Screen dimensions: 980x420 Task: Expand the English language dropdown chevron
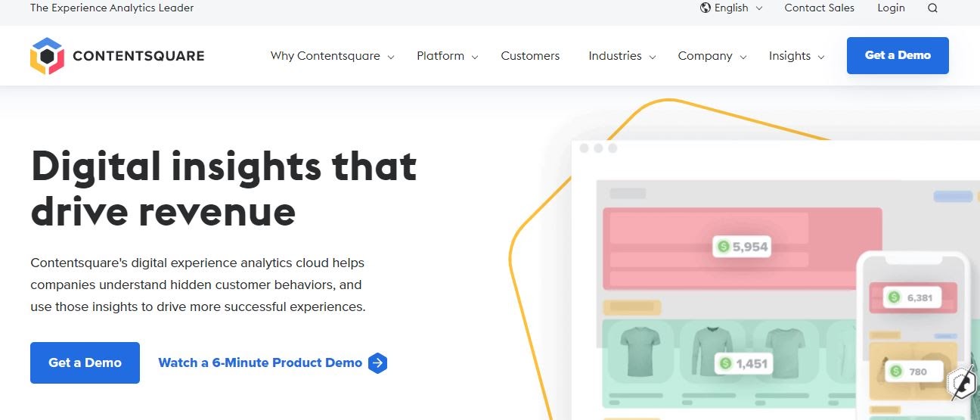pos(759,8)
